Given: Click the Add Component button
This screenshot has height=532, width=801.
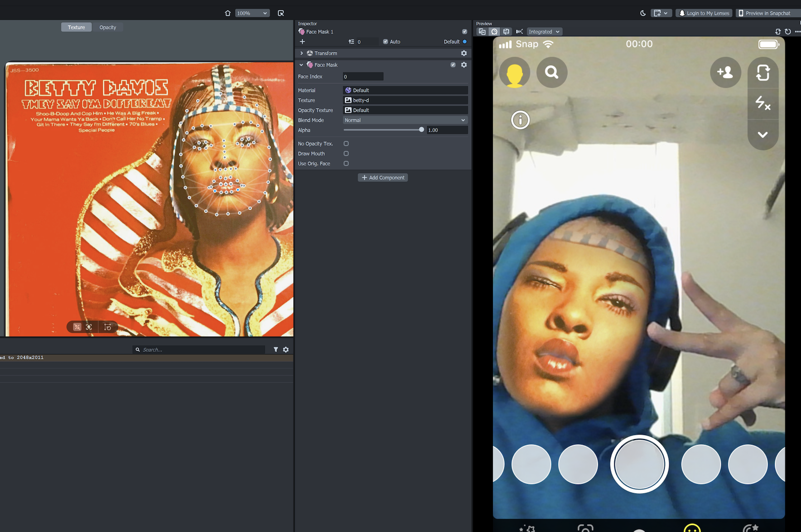Looking at the screenshot, I should [x=383, y=178].
